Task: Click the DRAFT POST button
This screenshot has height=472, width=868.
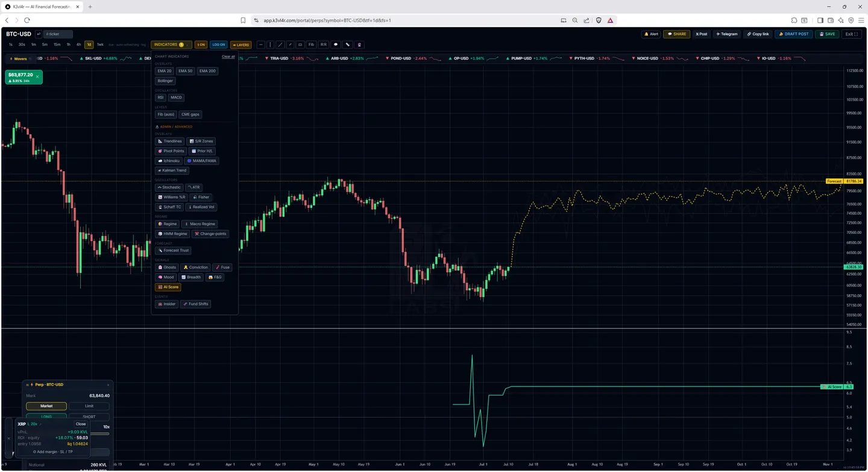Action: click(x=794, y=34)
